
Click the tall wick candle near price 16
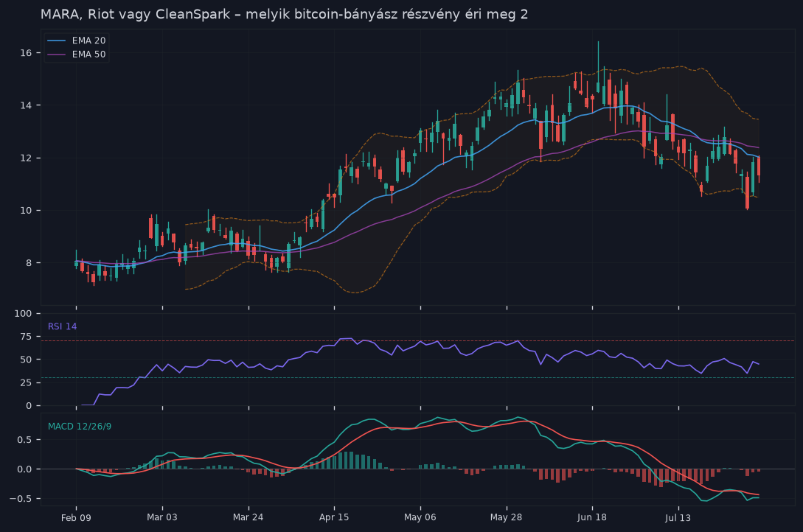[597, 67]
